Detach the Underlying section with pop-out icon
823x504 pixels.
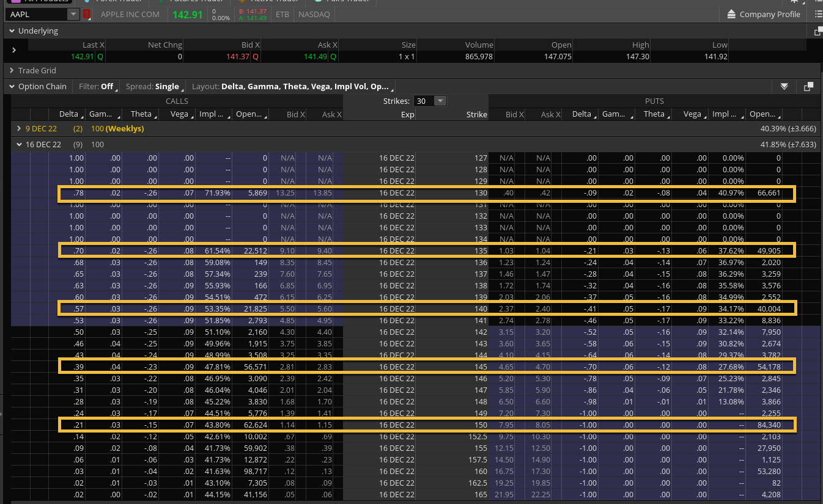coord(818,31)
